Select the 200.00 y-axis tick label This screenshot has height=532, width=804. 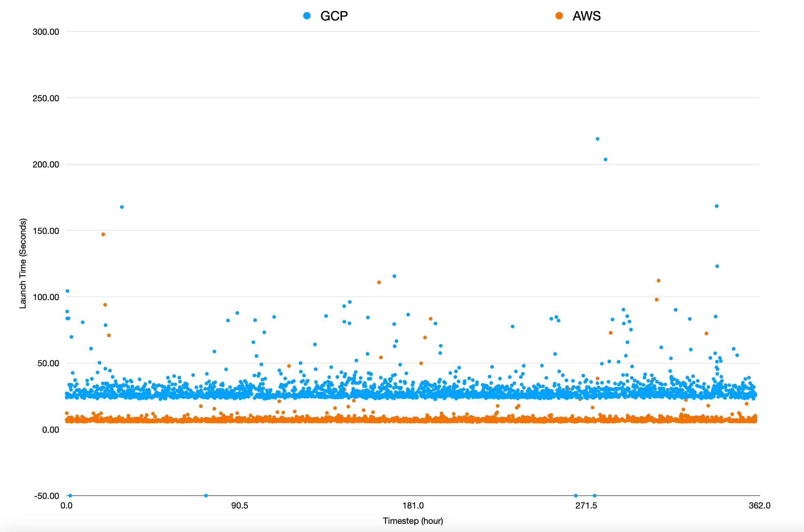46,164
